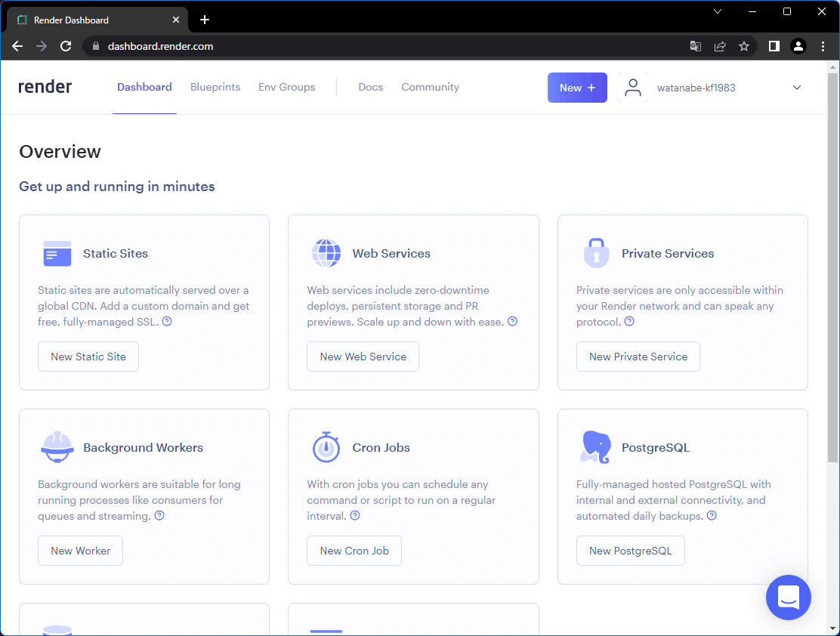This screenshot has width=840, height=636.
Task: Click the Private Services heading
Action: 668,254
